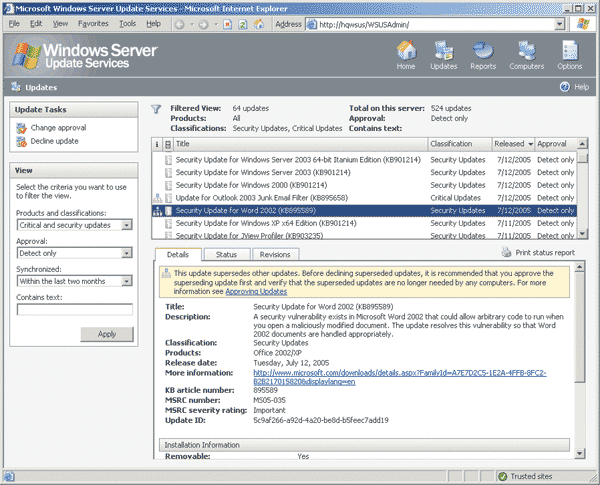The image size is (600, 485).
Task: Open the More information microsoft.com download link
Action: [x=400, y=377]
